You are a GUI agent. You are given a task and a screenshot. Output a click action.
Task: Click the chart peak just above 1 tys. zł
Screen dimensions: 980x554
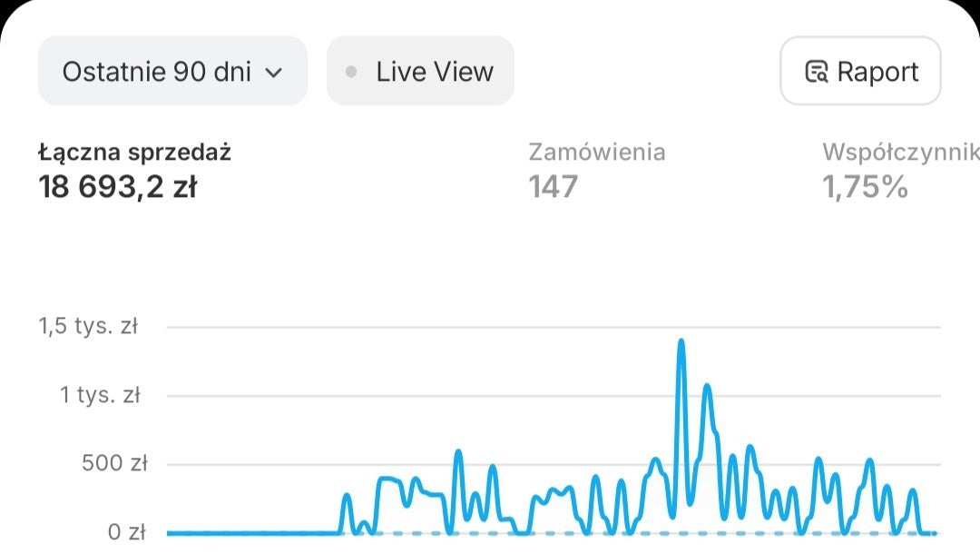[706, 387]
